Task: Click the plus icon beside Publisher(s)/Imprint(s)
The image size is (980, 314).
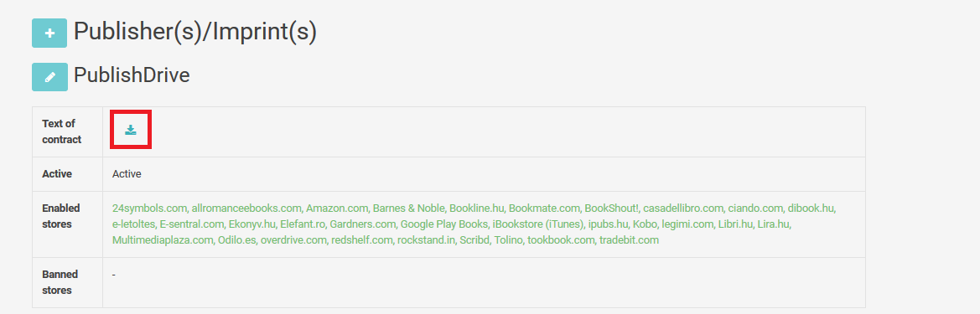Action: [49, 33]
